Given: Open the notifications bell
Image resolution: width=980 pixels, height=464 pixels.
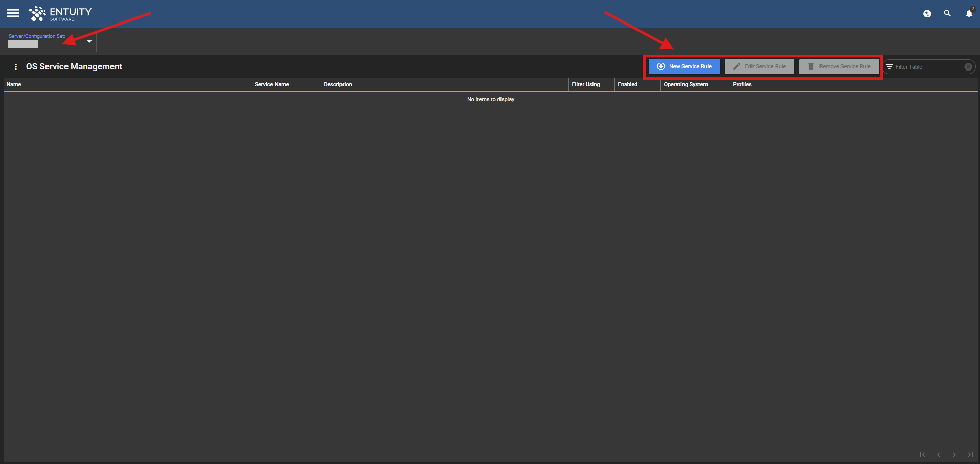Looking at the screenshot, I should point(969,13).
